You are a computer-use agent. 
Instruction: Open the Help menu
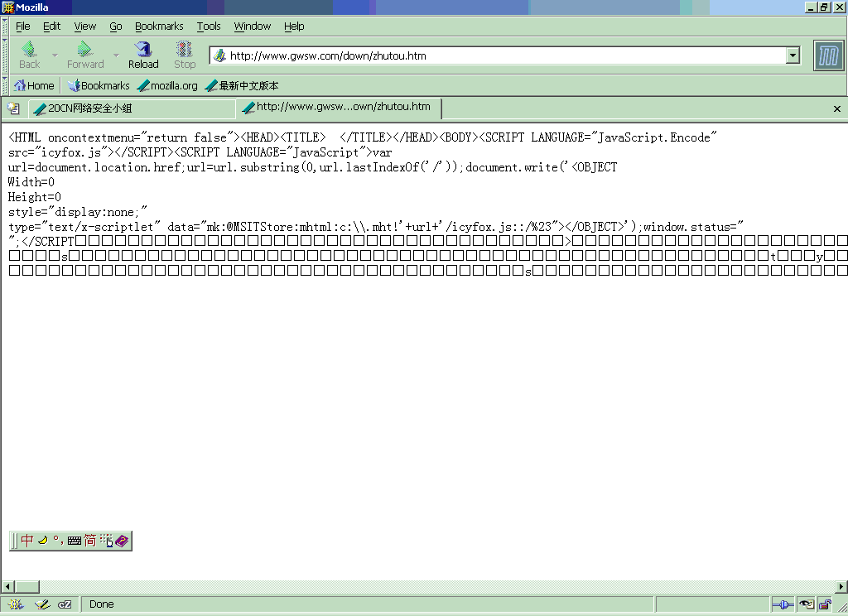coord(294,26)
